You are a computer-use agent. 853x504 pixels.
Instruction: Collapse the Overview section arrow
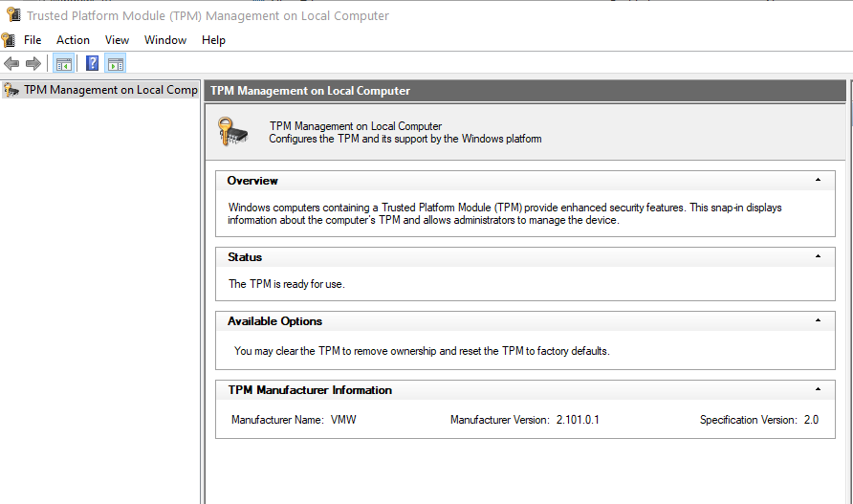click(x=818, y=180)
